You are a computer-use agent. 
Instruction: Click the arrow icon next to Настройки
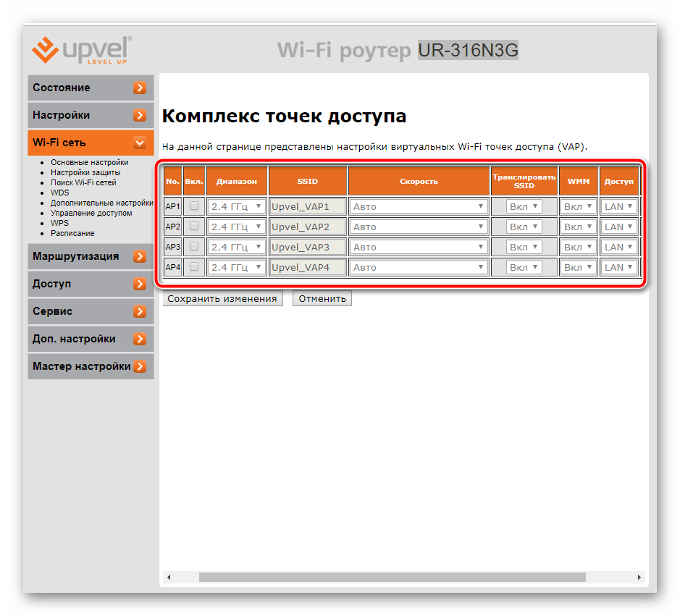pos(140,116)
